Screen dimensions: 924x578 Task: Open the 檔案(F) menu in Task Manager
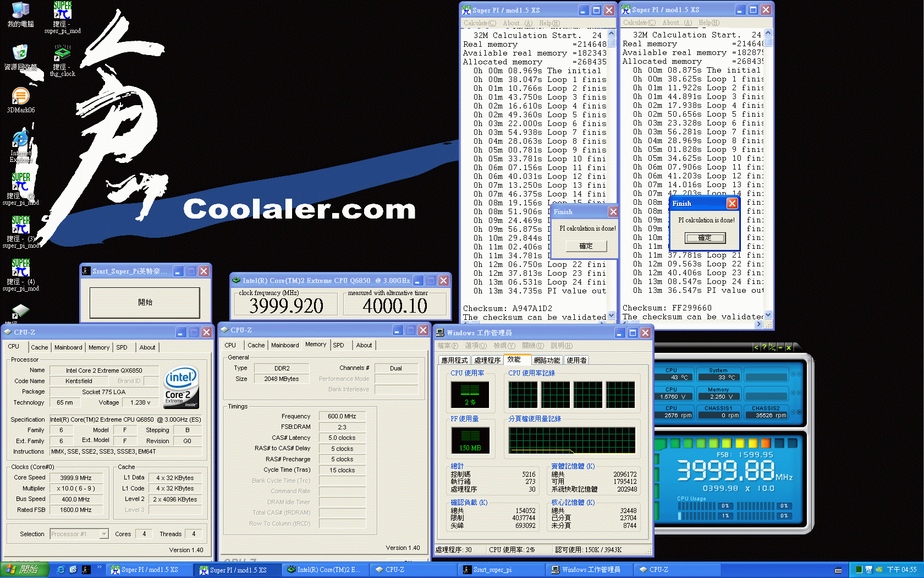448,346
